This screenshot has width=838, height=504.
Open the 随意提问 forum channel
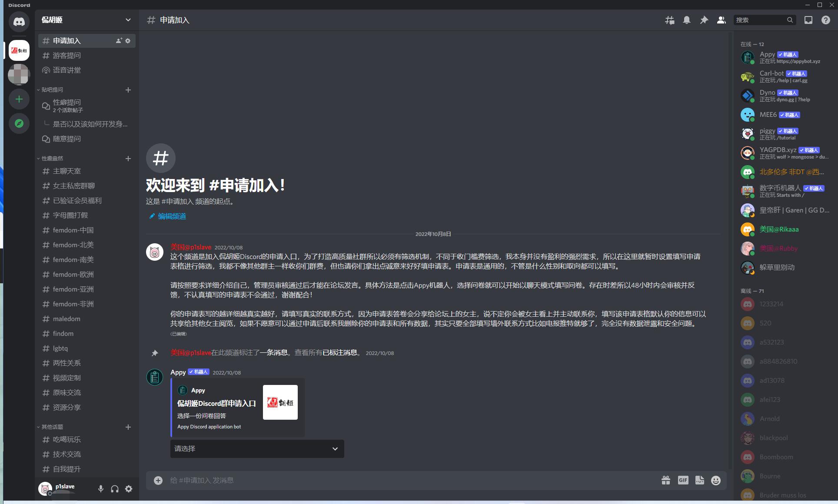87,139
